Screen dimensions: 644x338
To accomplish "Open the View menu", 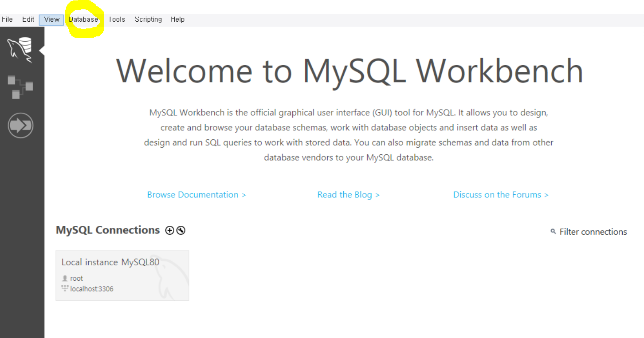I will pyautogui.click(x=51, y=20).
